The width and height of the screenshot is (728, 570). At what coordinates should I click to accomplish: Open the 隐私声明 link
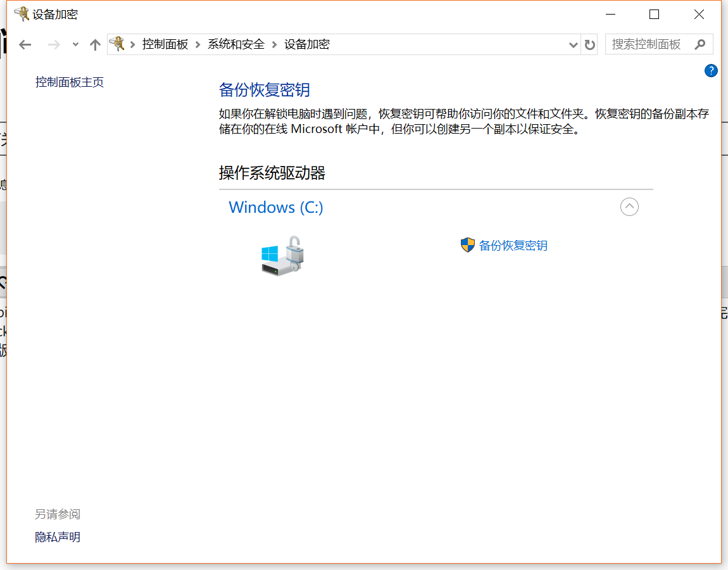pyautogui.click(x=58, y=537)
